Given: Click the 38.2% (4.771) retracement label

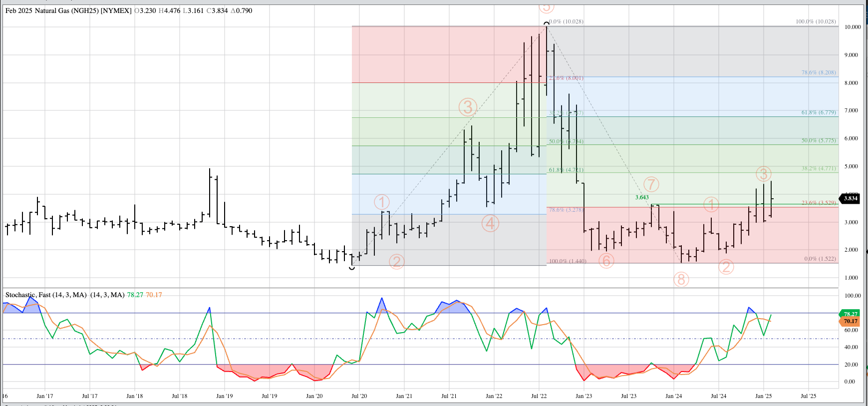Looking at the screenshot, I should [818, 168].
